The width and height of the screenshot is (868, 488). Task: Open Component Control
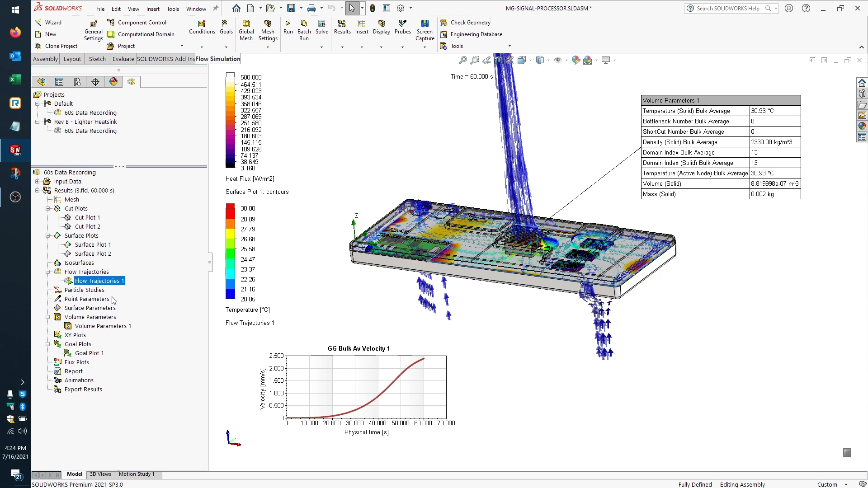tap(137, 22)
